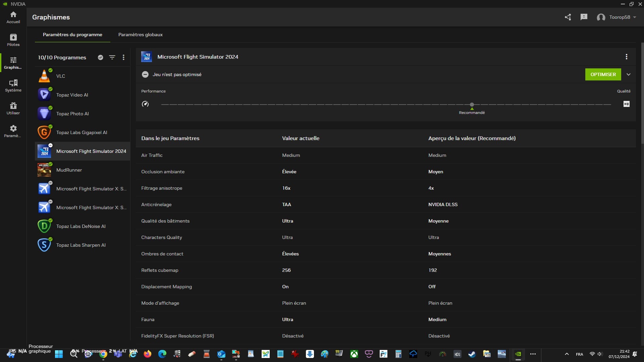This screenshot has height=362, width=644.
Task: Click the FidelityFX Super Resolution label
Action: (x=177, y=336)
